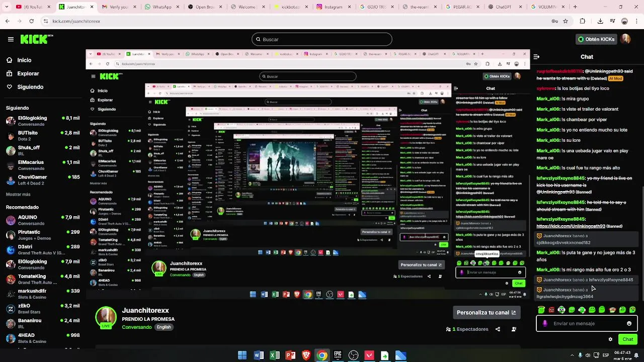The width and height of the screenshot is (644, 362).
Task: Open browser extensions puzzle icon
Action: tap(582, 21)
